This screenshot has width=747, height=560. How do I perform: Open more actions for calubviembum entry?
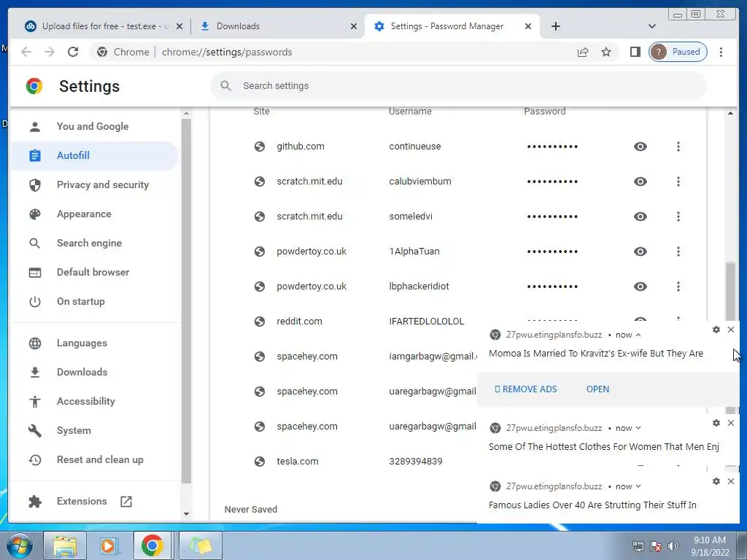click(x=678, y=182)
